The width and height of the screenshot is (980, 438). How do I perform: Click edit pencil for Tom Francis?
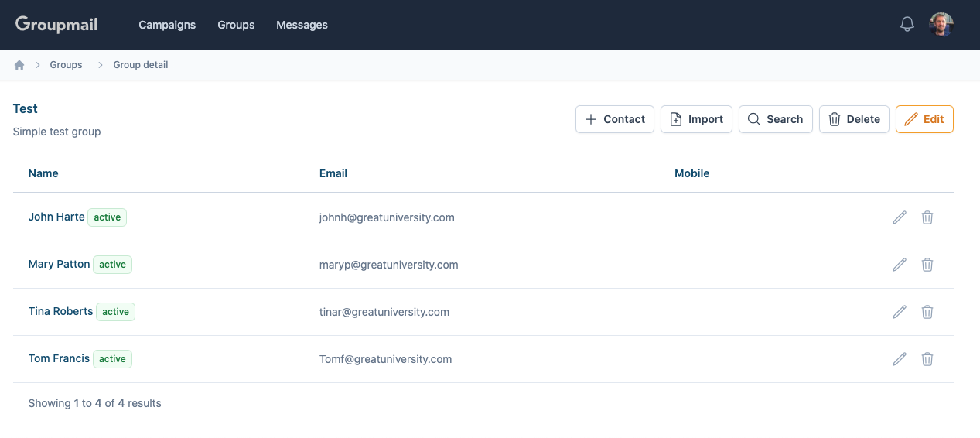pos(899,359)
